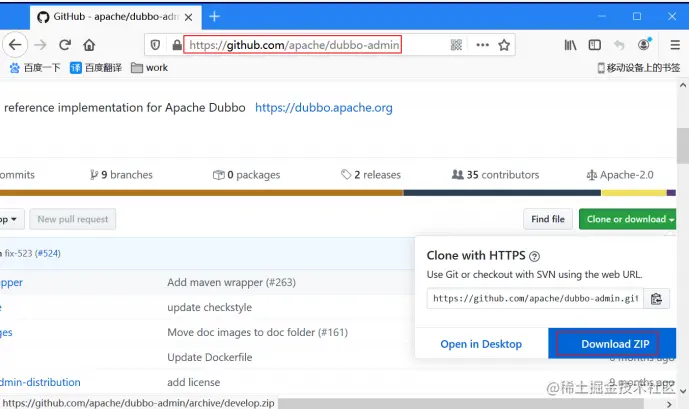The height and width of the screenshot is (409, 689).
Task: Select the clone URL text field
Action: pyautogui.click(x=535, y=299)
